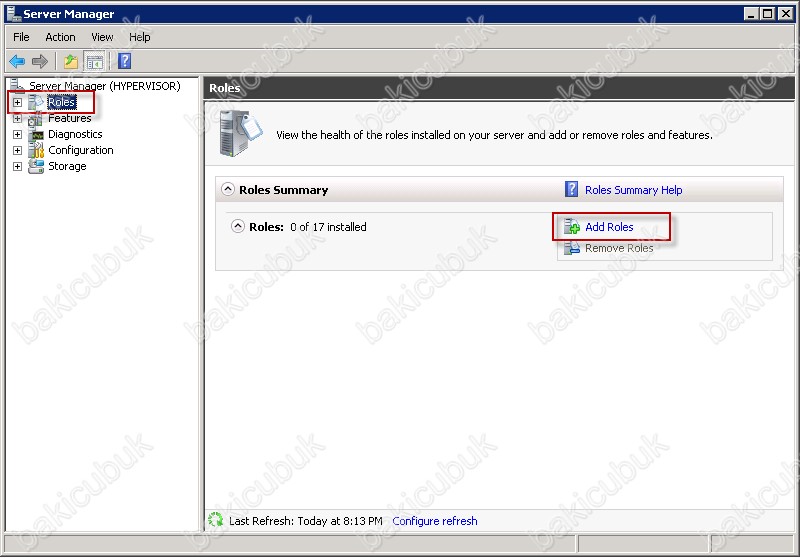Viewport: 800px width, 558px height.
Task: Open the Roles Summary Help link
Action: point(633,190)
